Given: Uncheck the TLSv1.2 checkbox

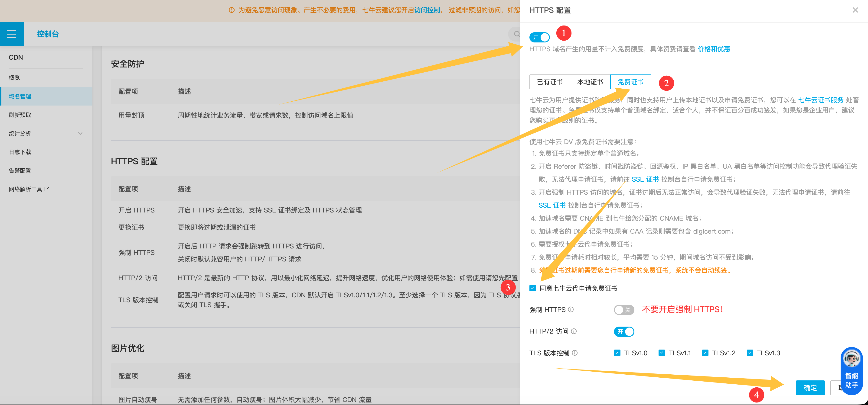Looking at the screenshot, I should tap(705, 353).
